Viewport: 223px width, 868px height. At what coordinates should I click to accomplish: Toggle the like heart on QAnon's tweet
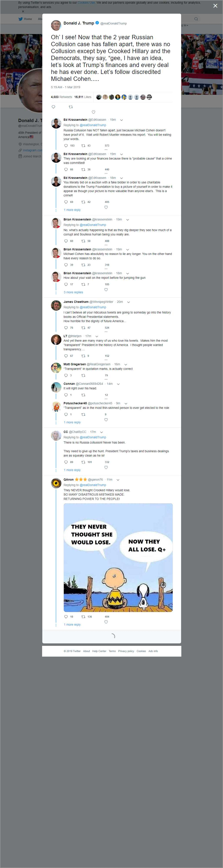(x=106, y=622)
